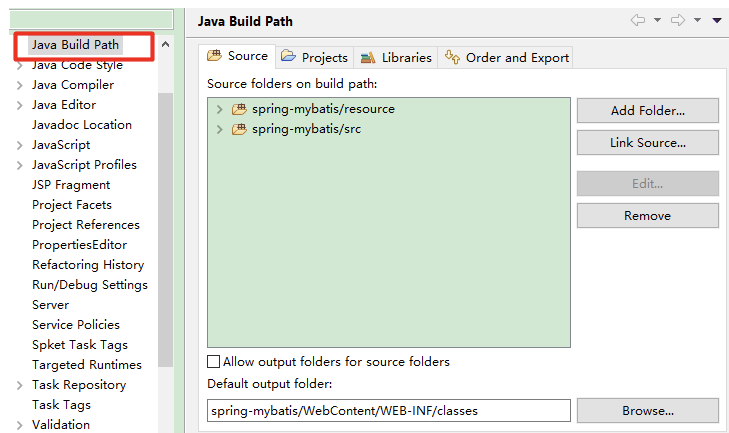The height and width of the screenshot is (433, 729).
Task: Click the forward navigation arrow icon
Action: pyautogui.click(x=678, y=20)
